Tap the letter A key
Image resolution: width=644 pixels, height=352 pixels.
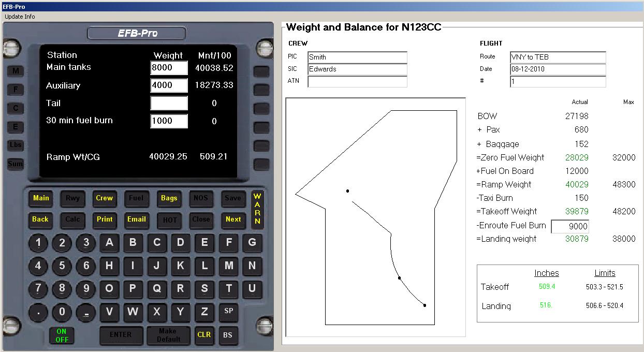[x=109, y=242]
